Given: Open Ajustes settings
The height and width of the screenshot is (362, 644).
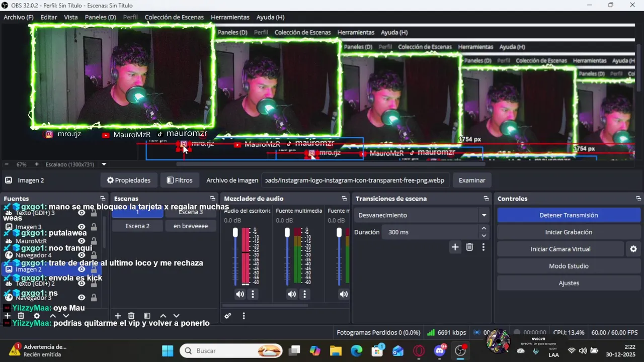Looking at the screenshot, I should pos(569,283).
